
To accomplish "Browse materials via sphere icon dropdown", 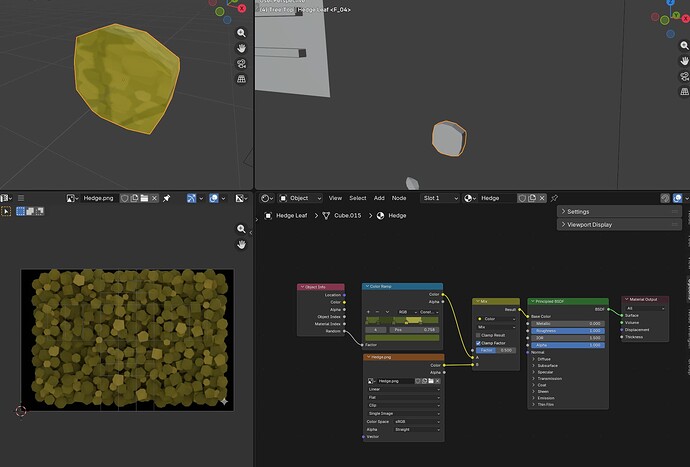I will 470,199.
